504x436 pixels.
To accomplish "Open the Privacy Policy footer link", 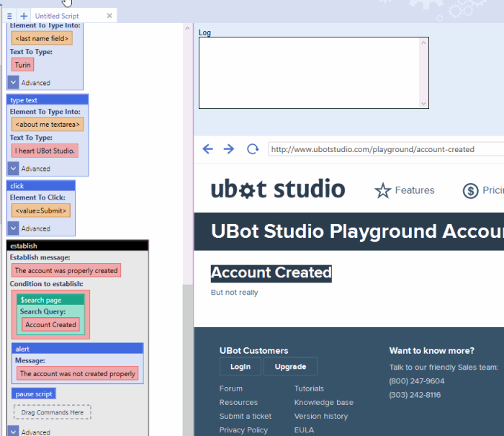I will [243, 430].
